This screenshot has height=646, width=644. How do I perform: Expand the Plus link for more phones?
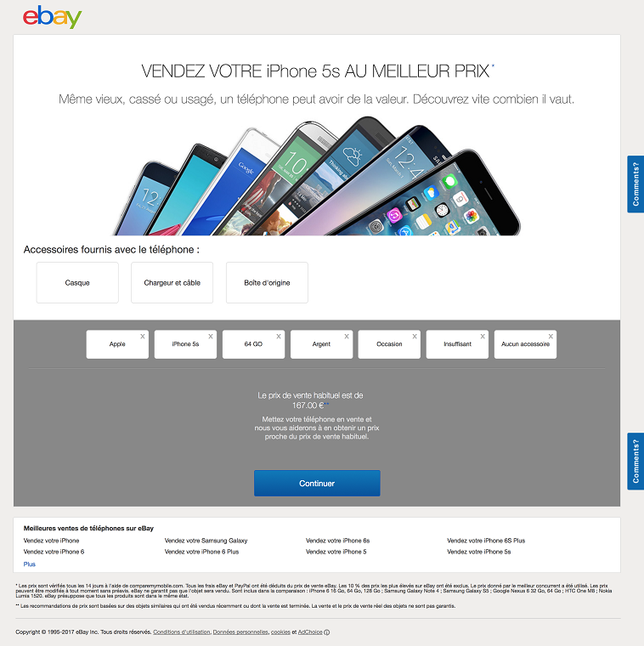[29, 564]
